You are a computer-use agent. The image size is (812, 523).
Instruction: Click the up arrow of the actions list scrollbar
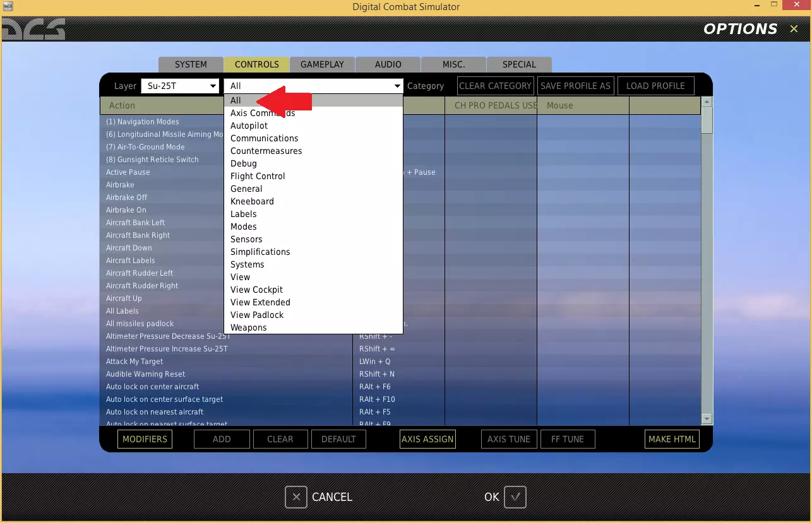707,102
